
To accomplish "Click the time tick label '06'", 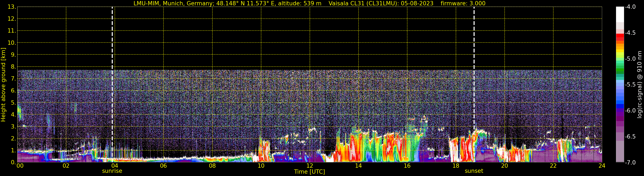I will 163,166.
